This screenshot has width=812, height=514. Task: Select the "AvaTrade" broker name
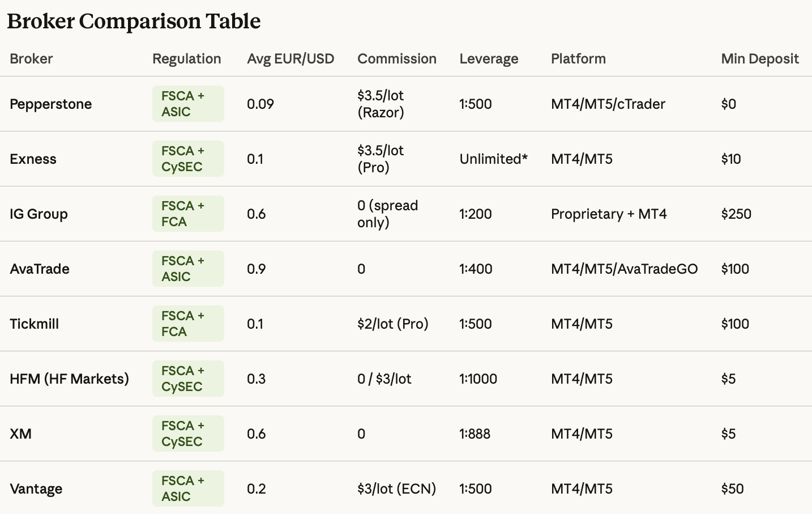coord(40,269)
